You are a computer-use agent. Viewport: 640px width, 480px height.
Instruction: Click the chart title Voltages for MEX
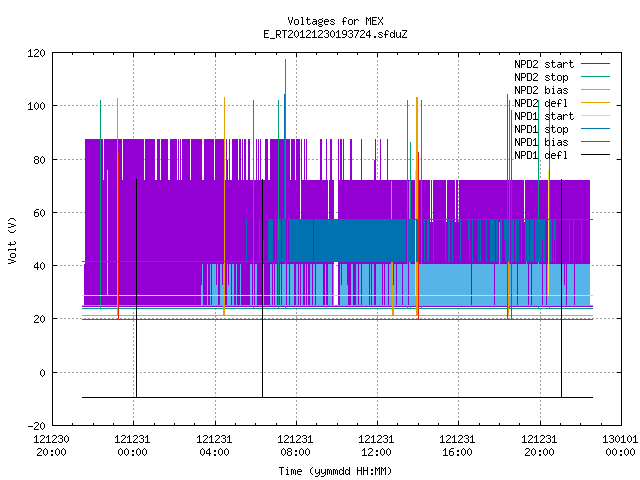pos(336,21)
